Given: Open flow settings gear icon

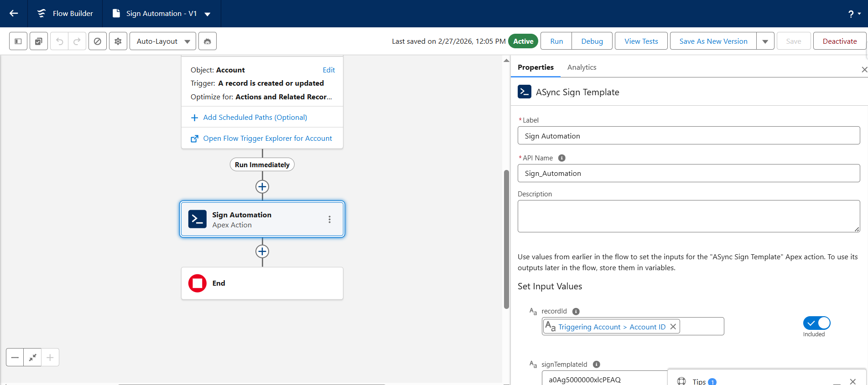Looking at the screenshot, I should pyautogui.click(x=118, y=41).
